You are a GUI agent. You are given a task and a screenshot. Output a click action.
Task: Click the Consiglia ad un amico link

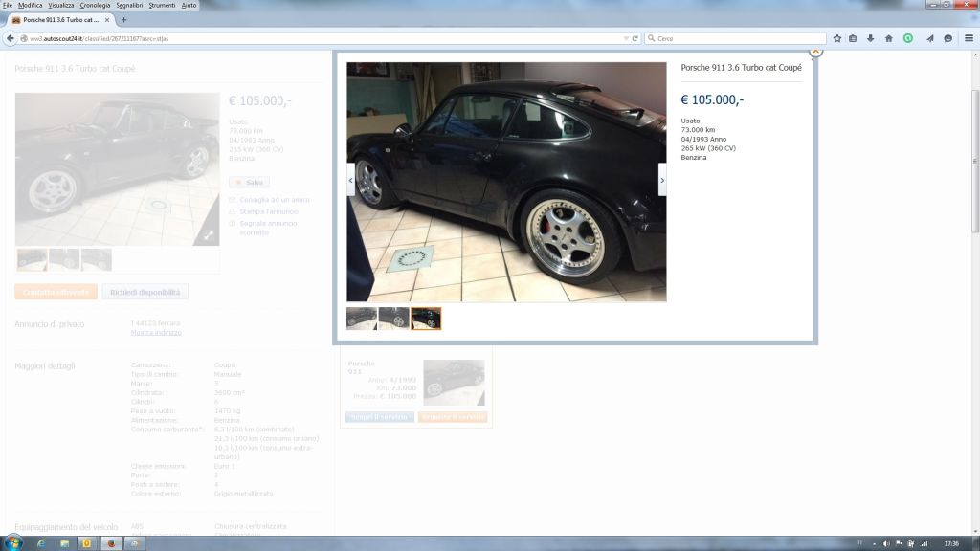275,200
